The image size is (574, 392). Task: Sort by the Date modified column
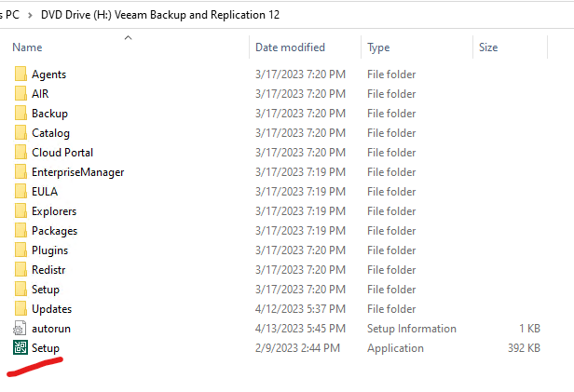pos(290,47)
